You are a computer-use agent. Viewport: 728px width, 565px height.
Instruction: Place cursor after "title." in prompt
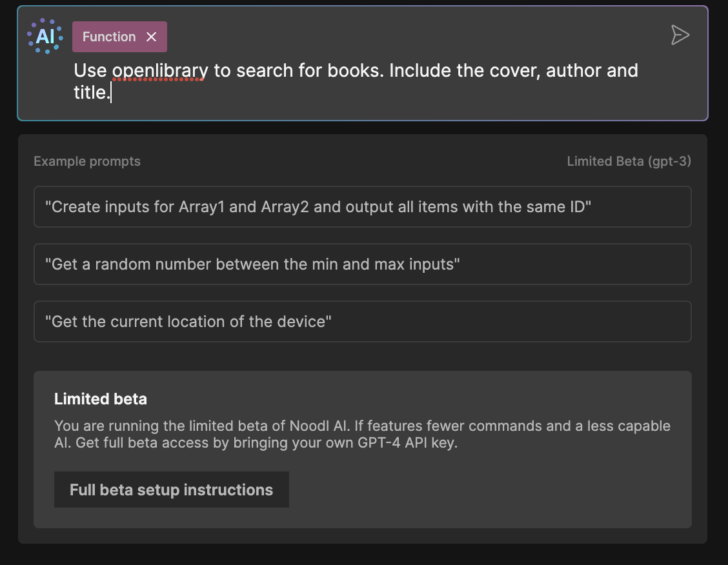click(112, 93)
